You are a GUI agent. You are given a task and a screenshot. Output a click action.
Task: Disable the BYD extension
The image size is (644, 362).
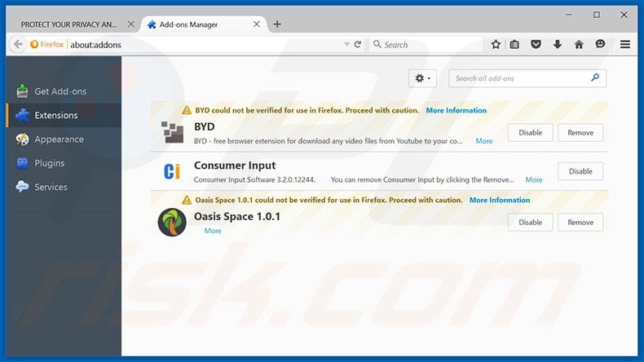pos(530,133)
